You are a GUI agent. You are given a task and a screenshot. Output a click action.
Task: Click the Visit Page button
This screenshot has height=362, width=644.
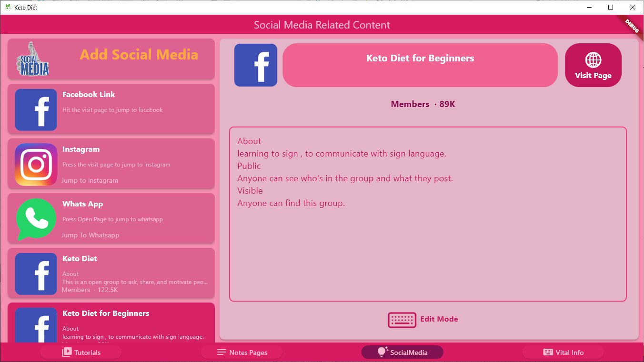click(593, 65)
